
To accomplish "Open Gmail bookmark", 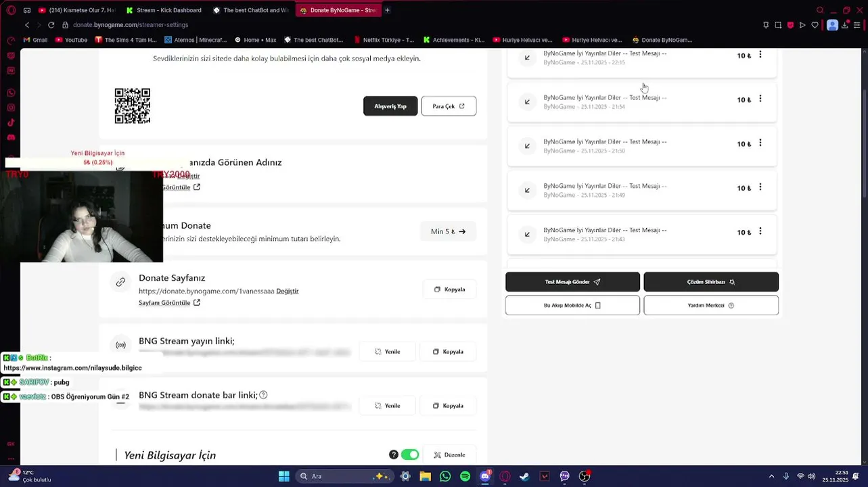I will coord(36,40).
